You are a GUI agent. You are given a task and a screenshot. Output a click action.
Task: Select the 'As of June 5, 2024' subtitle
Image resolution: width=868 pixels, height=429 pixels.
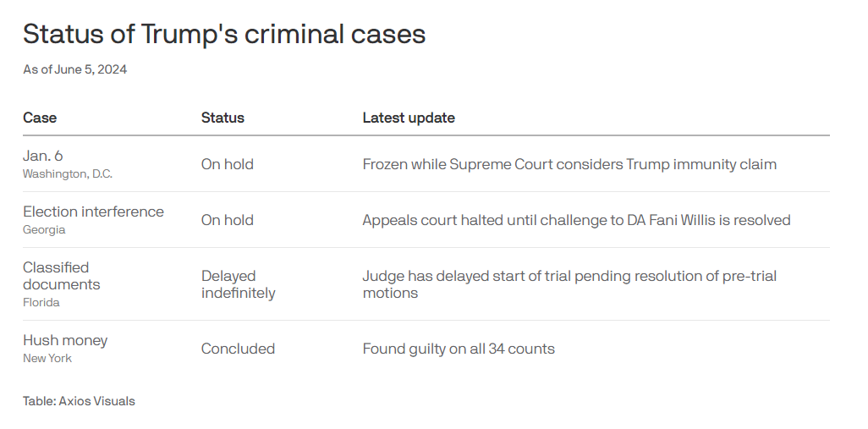point(74,69)
